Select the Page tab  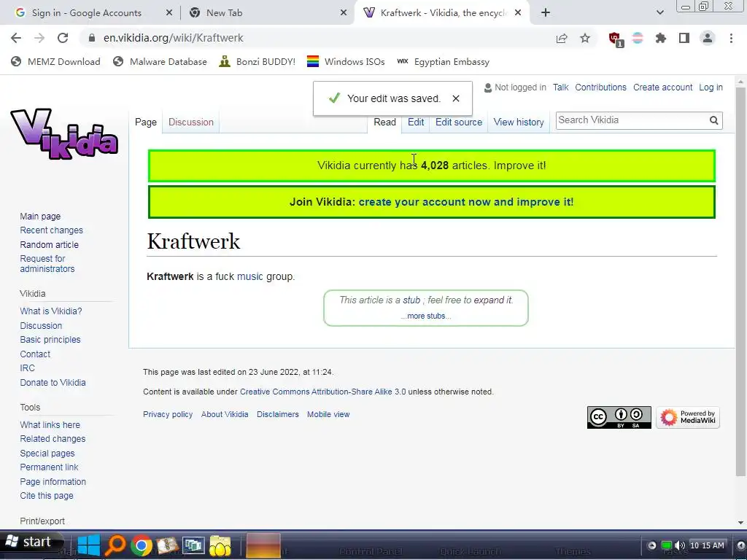[x=146, y=122]
